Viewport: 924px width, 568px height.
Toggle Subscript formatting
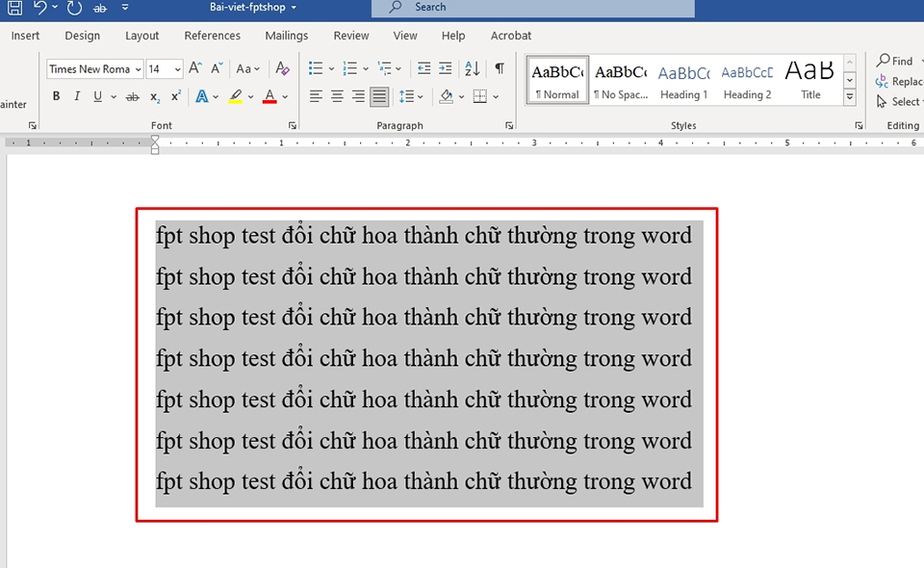pyautogui.click(x=154, y=96)
